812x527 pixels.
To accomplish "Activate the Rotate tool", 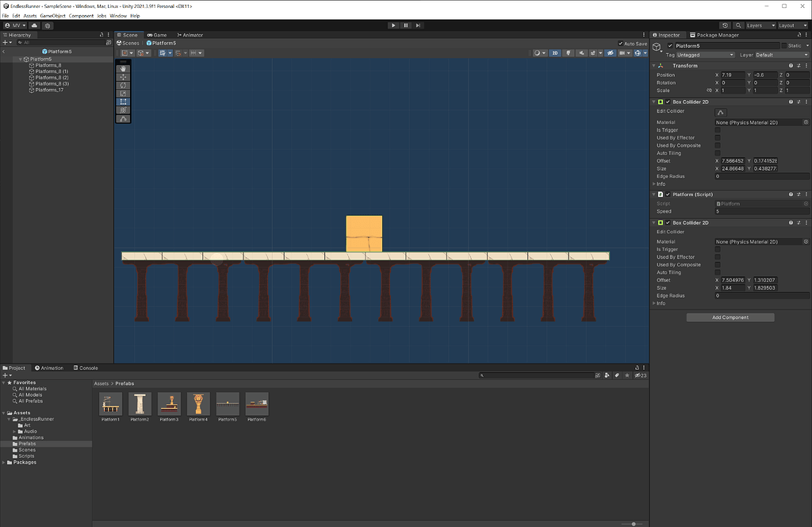I will pos(123,85).
